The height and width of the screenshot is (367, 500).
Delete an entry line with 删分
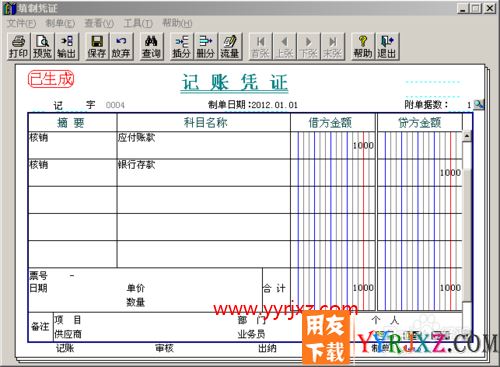pyautogui.click(x=206, y=46)
